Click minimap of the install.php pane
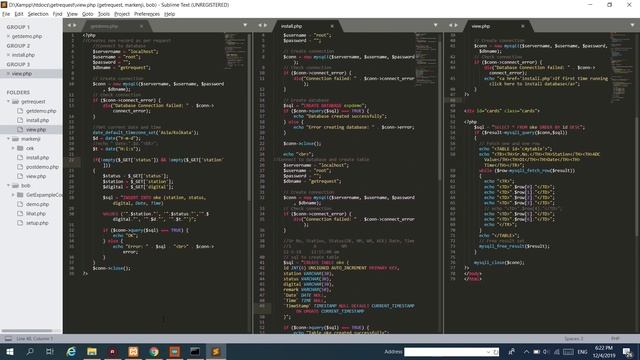 425,59
